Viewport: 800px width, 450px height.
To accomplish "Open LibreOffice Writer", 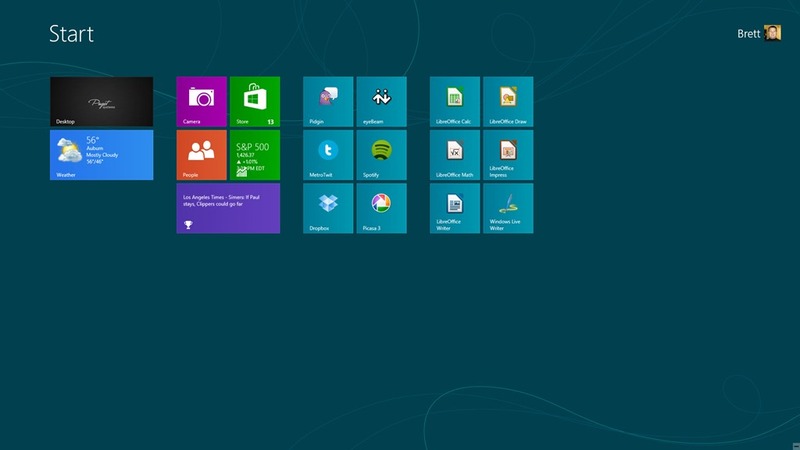I will tap(455, 208).
